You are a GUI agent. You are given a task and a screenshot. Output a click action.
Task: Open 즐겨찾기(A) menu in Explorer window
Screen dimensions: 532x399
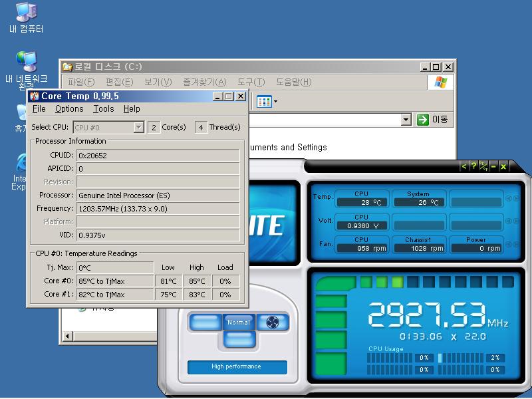pyautogui.click(x=205, y=82)
